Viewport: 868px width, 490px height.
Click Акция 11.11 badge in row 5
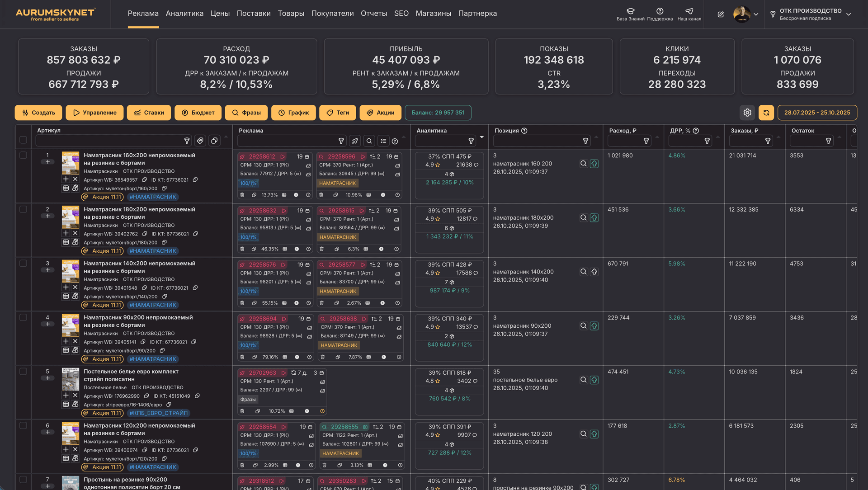pos(102,413)
